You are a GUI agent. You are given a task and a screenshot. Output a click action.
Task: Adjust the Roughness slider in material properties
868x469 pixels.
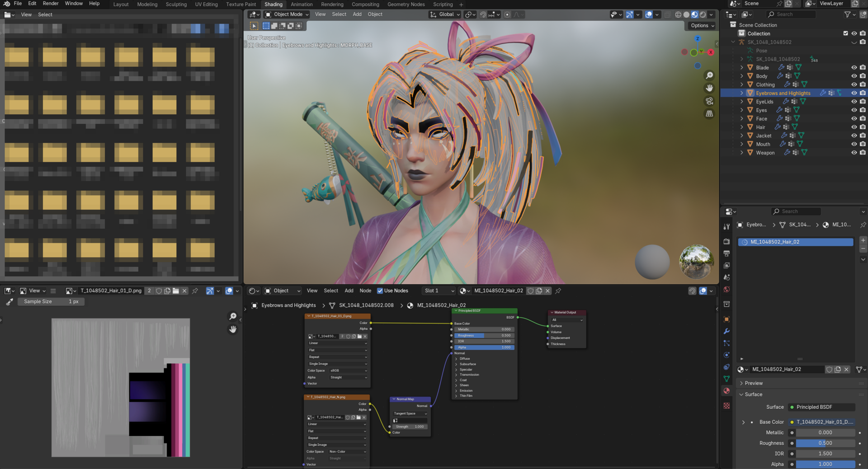826,443
